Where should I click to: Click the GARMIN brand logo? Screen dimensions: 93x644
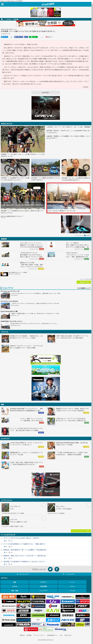click(x=9, y=624)
